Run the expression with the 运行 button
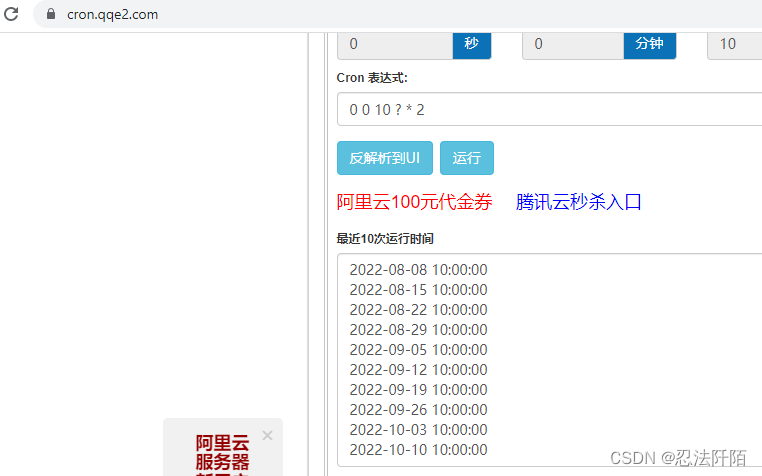The height and width of the screenshot is (476, 762). click(467, 158)
